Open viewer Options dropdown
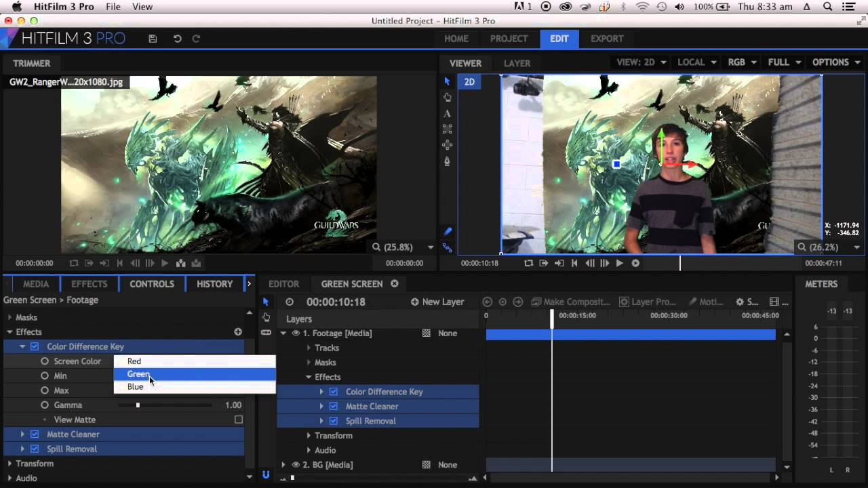868x488 pixels. 836,62
